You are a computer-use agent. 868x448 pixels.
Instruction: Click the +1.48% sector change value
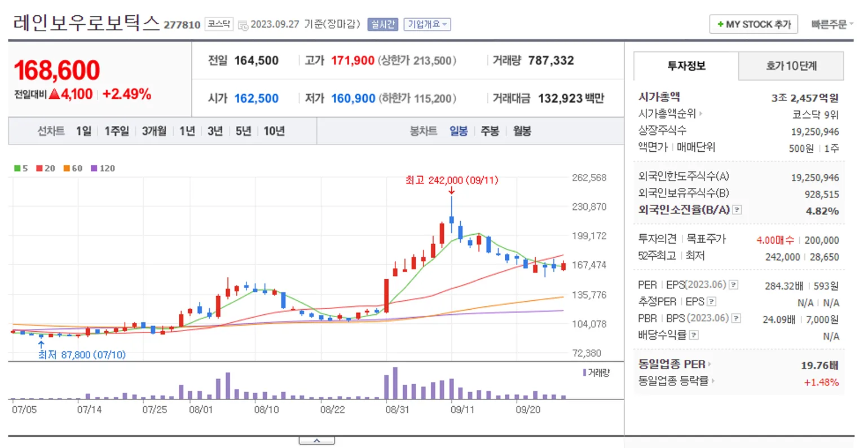(x=821, y=382)
